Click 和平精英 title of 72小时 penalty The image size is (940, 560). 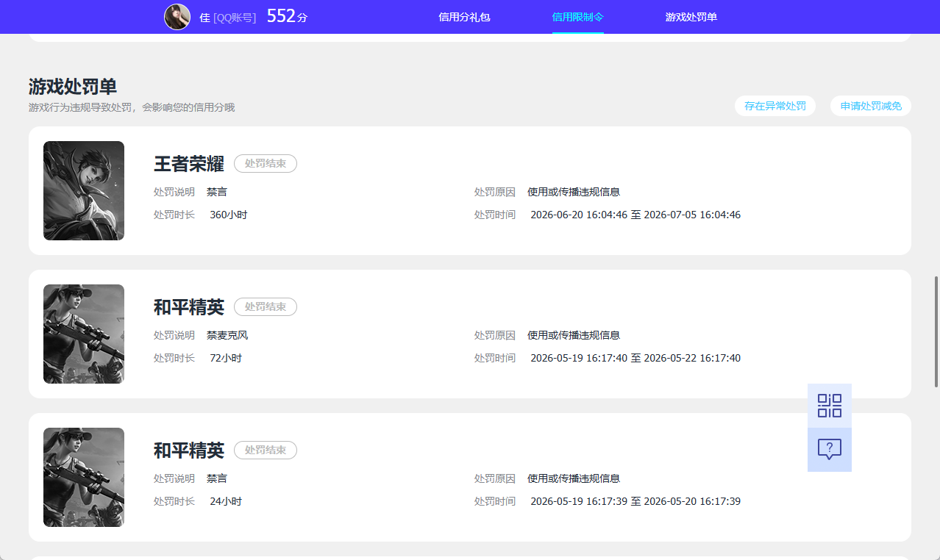click(189, 306)
